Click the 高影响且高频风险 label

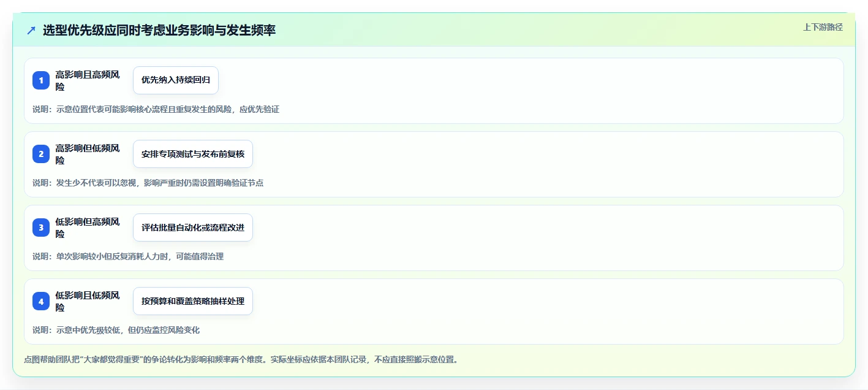[88, 80]
